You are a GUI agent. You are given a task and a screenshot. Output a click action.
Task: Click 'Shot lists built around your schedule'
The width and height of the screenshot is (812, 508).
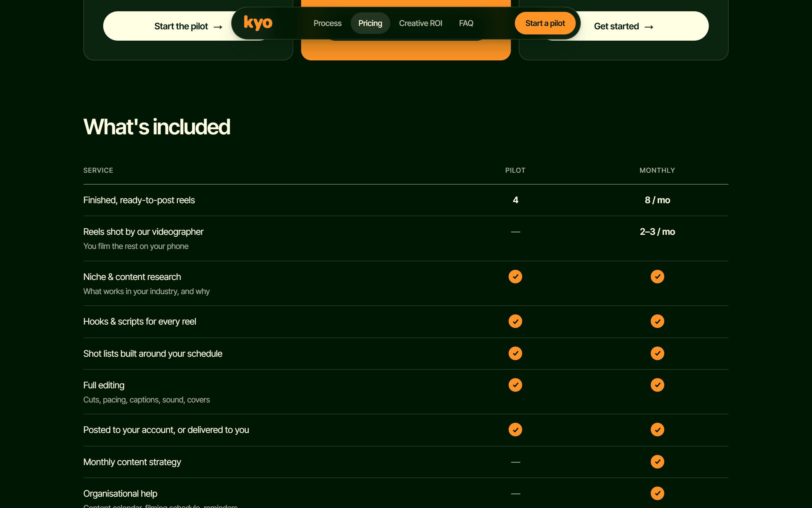point(153,354)
